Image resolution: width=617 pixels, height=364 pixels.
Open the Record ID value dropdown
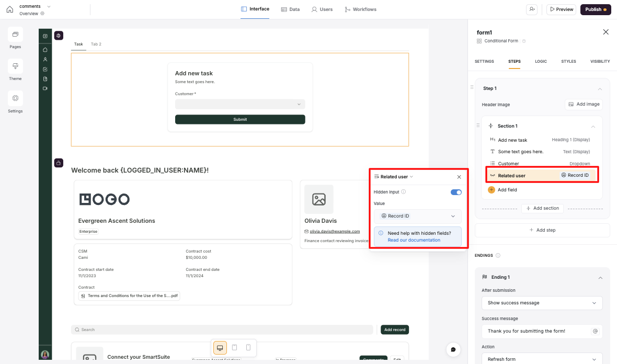[417, 216]
